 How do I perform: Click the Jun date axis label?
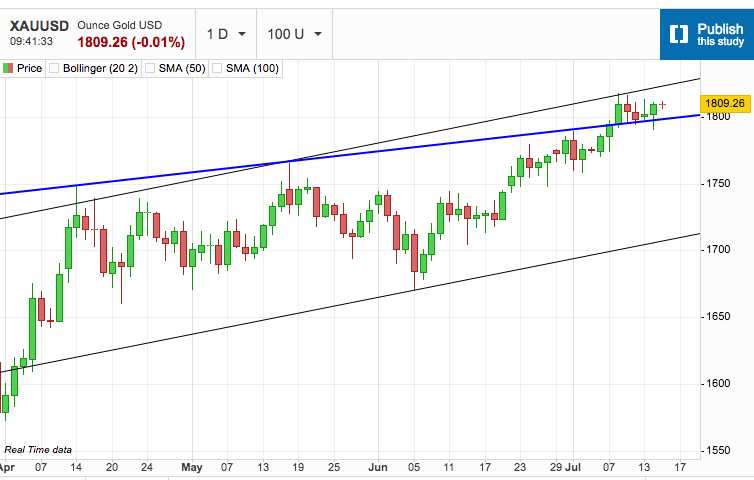point(377,467)
